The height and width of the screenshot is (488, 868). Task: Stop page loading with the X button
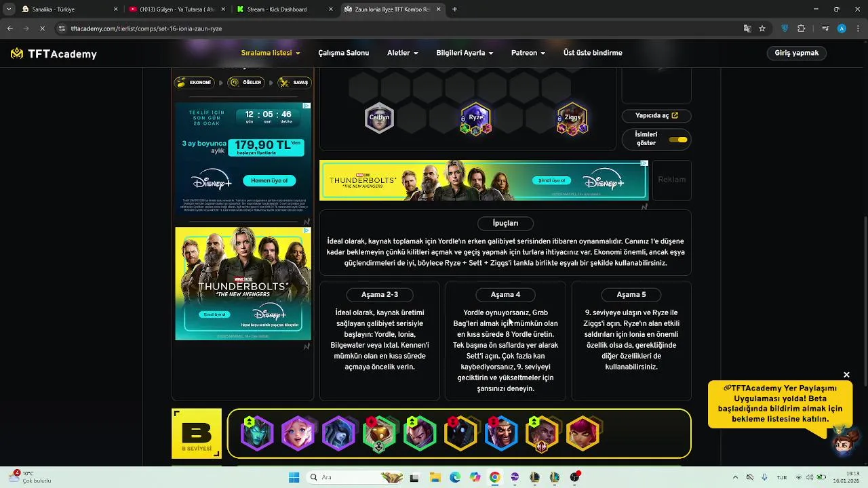42,28
